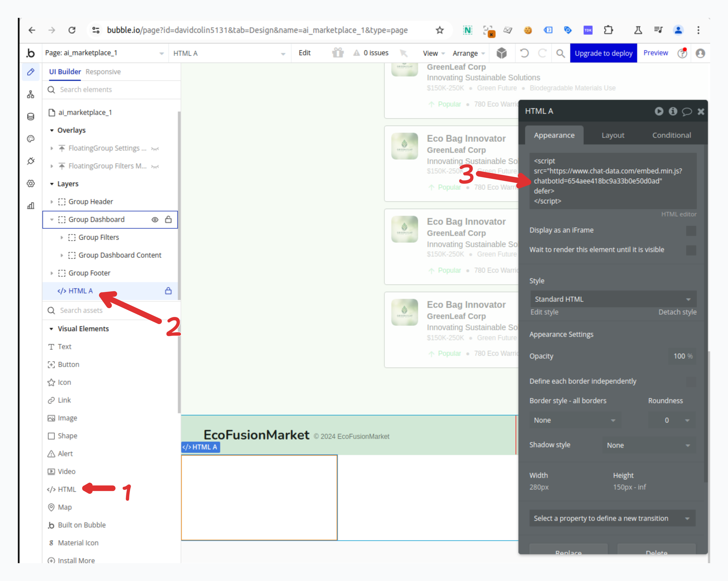Screen dimensions: 728x581
Task: Switch to the Responsive tab
Action: point(103,72)
